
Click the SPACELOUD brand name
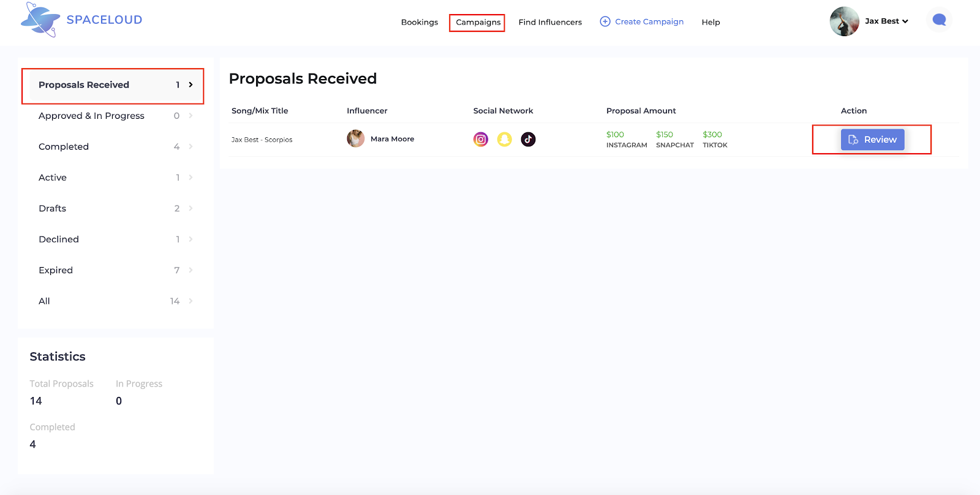104,20
